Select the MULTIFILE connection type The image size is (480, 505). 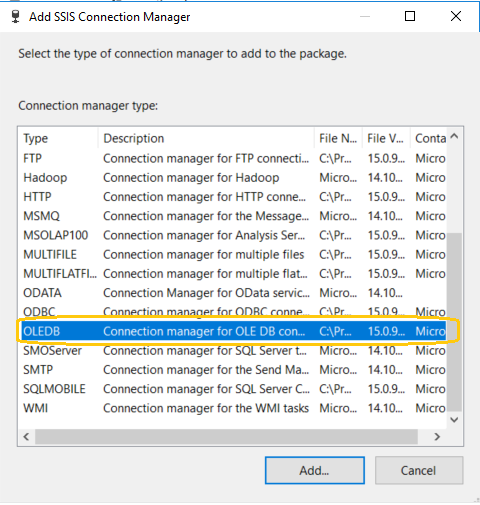(x=233, y=254)
